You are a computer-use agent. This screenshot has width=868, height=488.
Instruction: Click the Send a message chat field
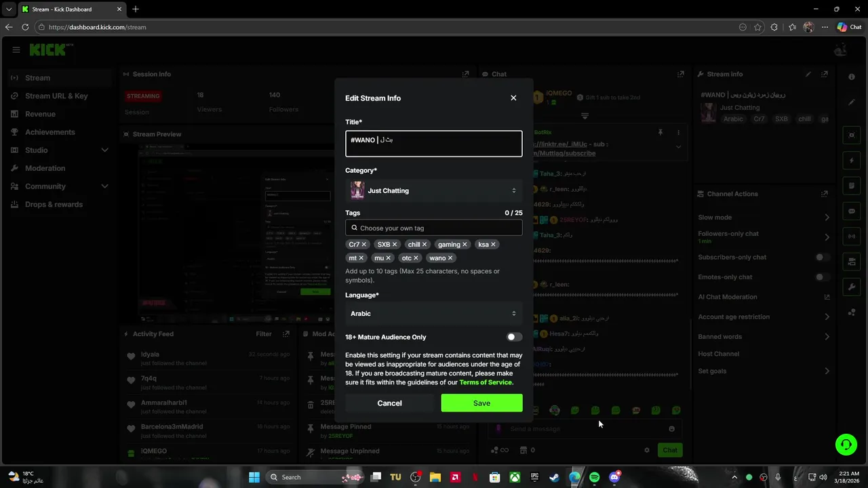point(585,429)
